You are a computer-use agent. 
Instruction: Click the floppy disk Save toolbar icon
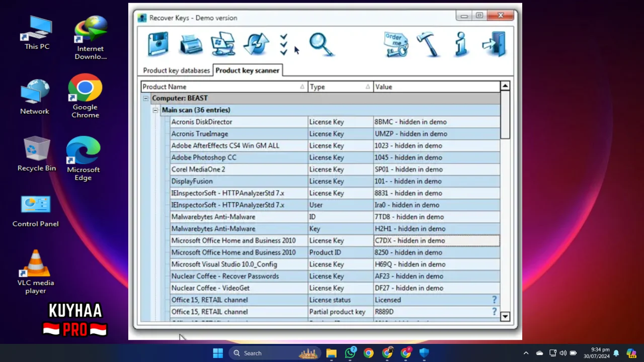point(158,44)
